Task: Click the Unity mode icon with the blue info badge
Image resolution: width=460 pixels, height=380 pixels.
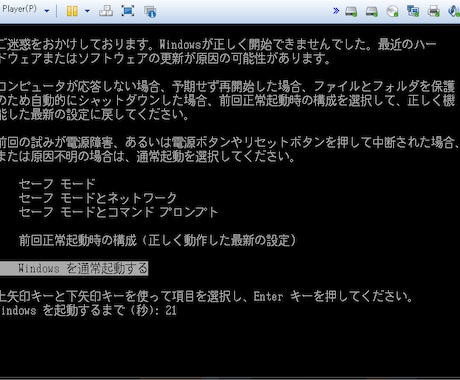Action: click(x=150, y=12)
